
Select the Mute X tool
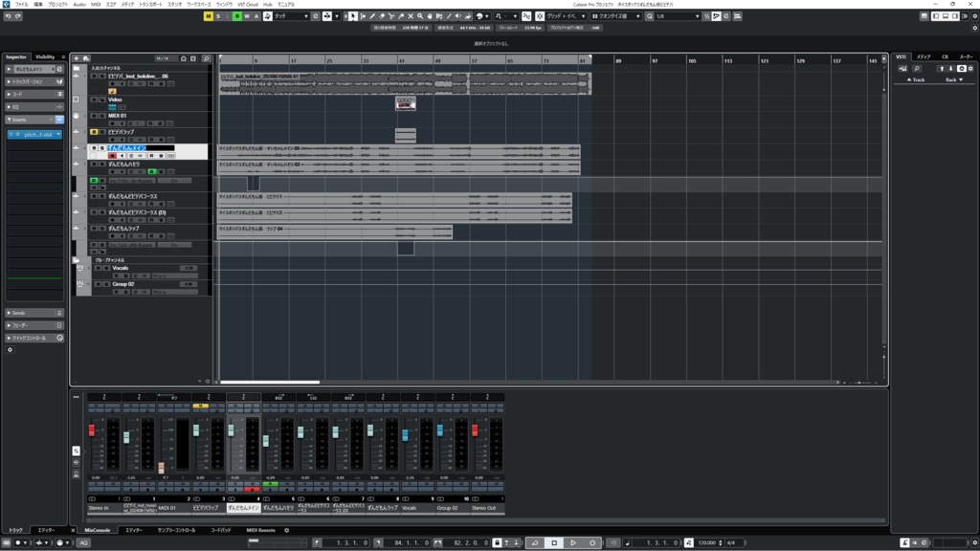tap(411, 16)
